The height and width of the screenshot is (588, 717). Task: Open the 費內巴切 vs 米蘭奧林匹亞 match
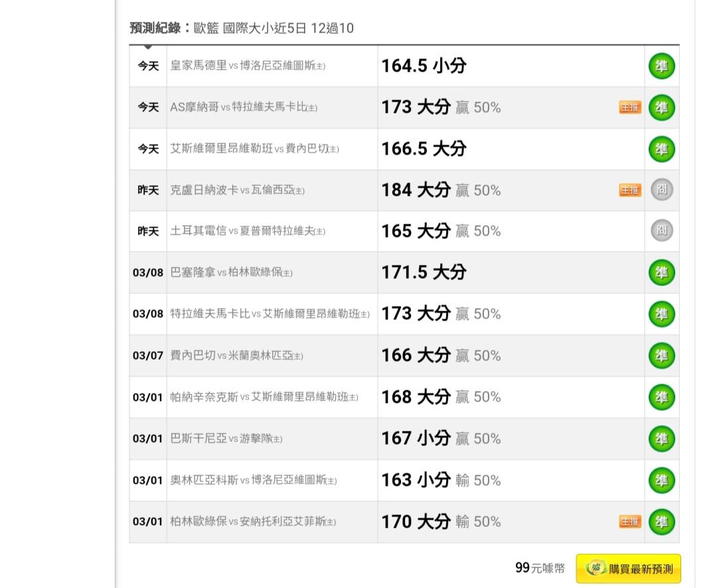(236, 356)
